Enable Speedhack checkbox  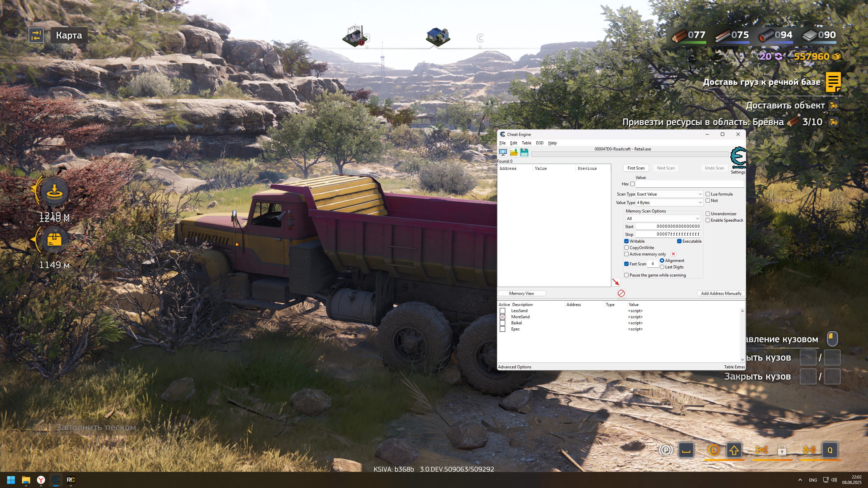(x=708, y=220)
